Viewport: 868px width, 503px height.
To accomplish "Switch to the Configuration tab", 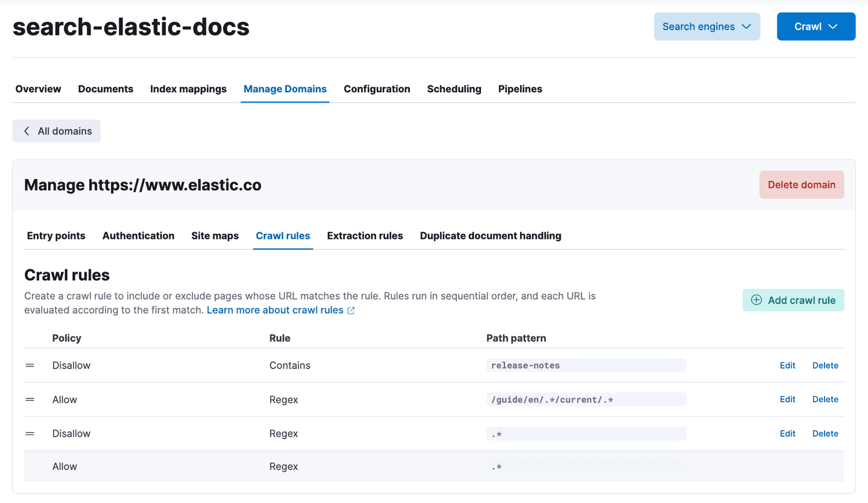I will [376, 89].
